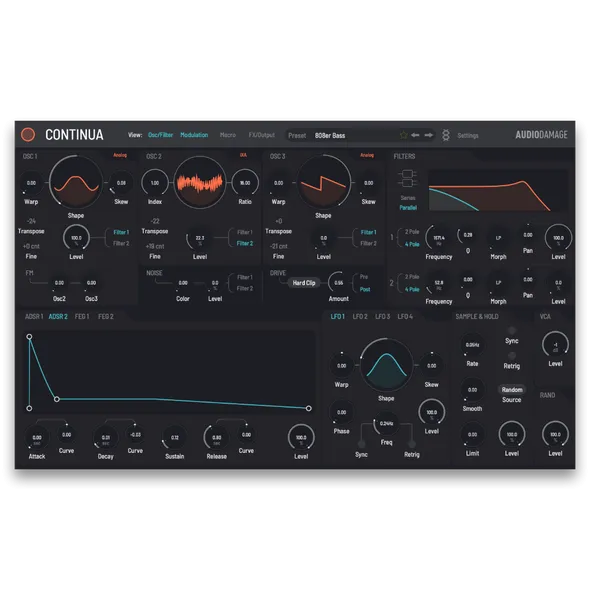Screen dimensions: 590x590
Task: Select 2 Pole for filter 1
Action: [412, 232]
